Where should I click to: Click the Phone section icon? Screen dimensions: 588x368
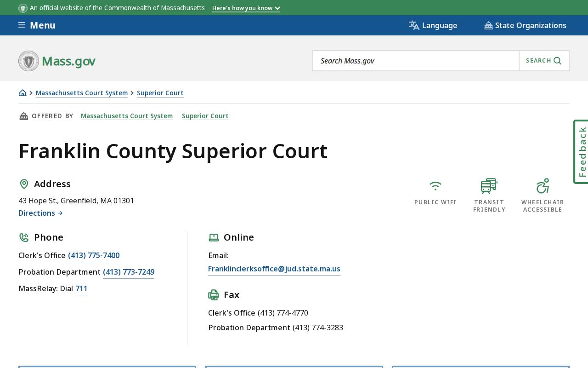(24, 237)
